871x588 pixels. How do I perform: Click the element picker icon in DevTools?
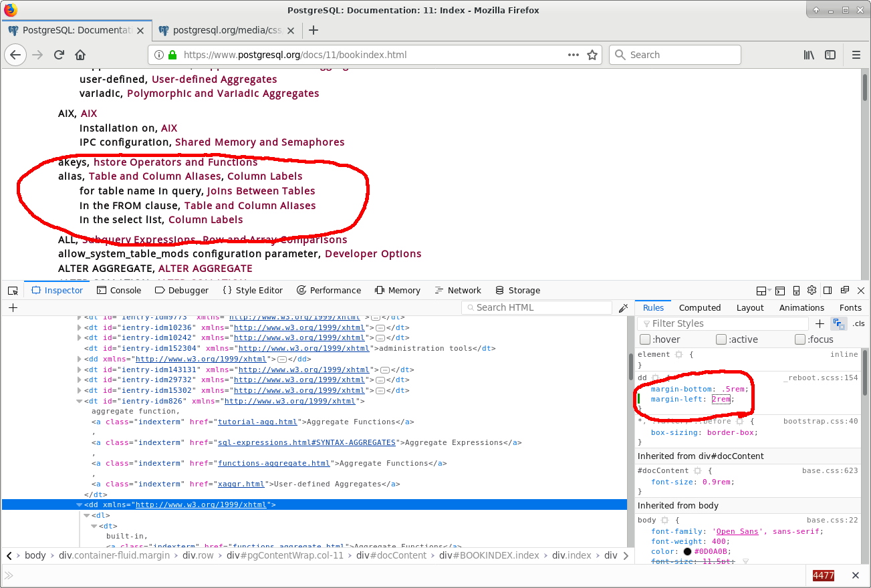tap(13, 291)
